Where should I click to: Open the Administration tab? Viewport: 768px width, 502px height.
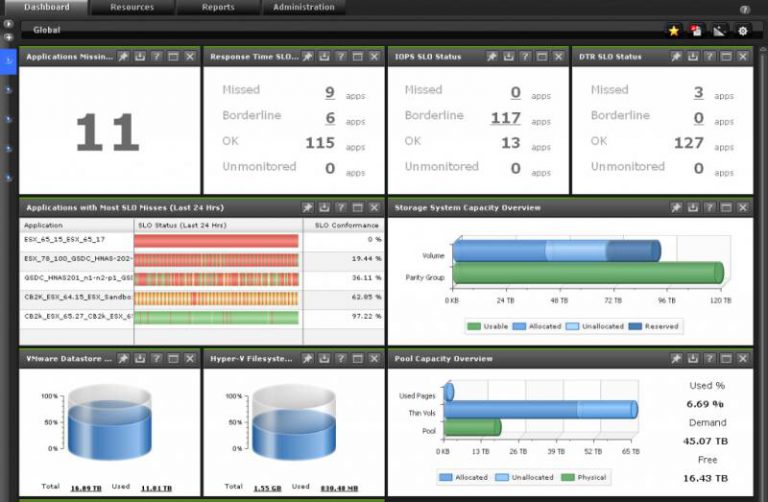(x=304, y=8)
